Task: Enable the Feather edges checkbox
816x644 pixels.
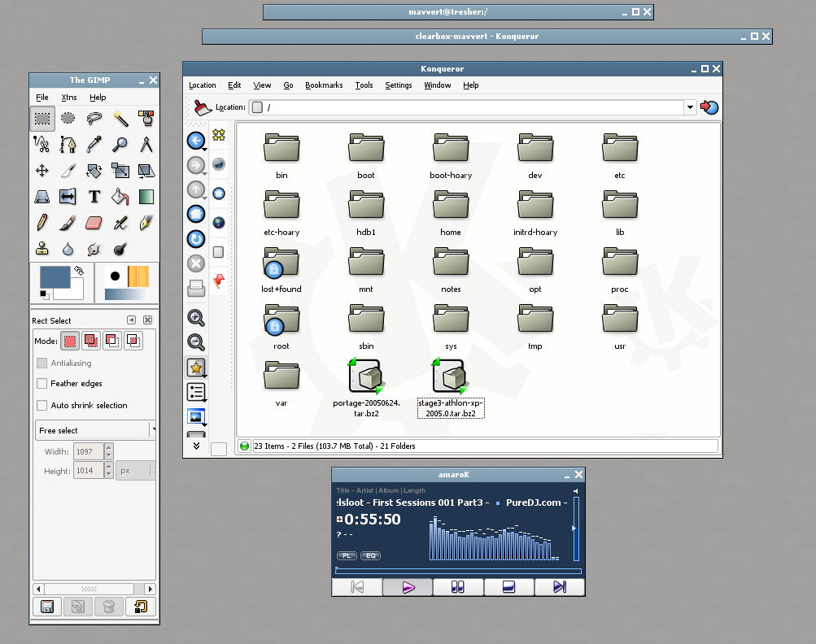Action: [43, 383]
